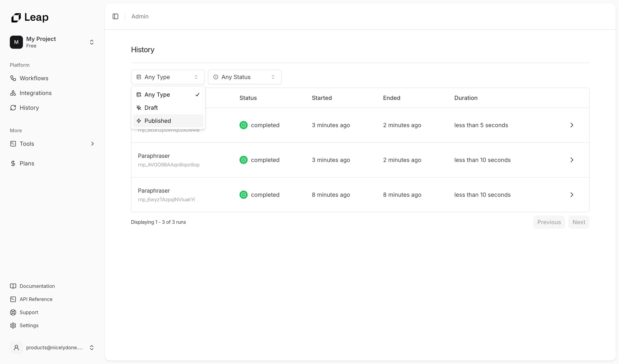Click the Duration column header
The image size is (619, 364).
(x=466, y=98)
